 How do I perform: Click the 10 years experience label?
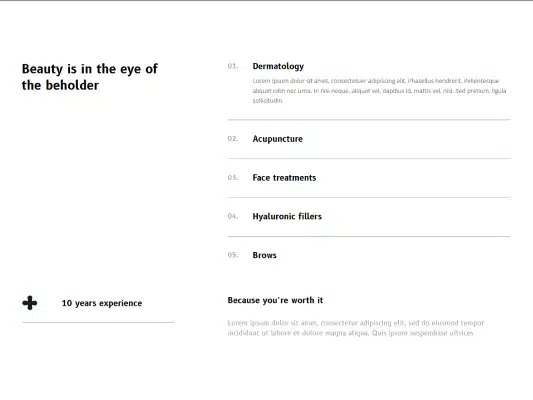(102, 303)
